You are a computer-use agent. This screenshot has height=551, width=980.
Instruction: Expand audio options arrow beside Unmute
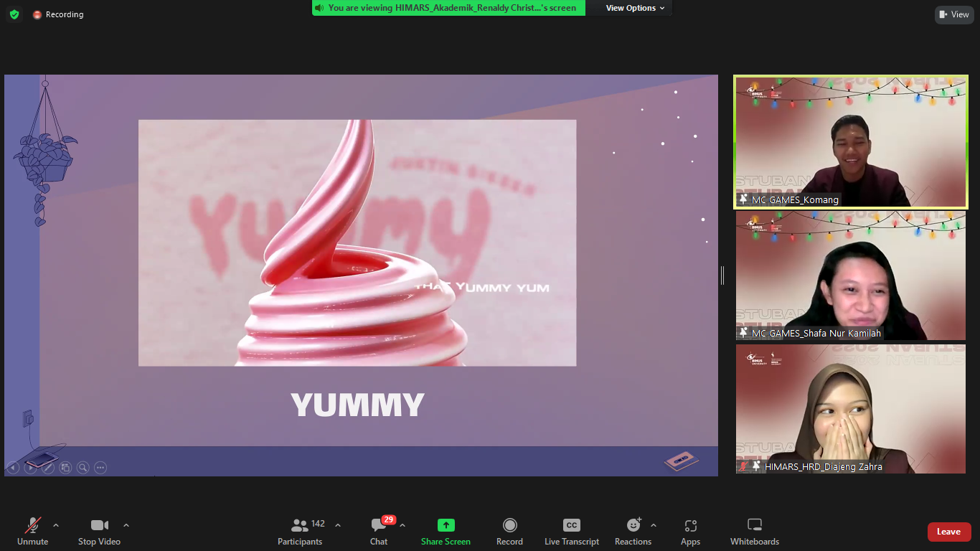coord(56,525)
